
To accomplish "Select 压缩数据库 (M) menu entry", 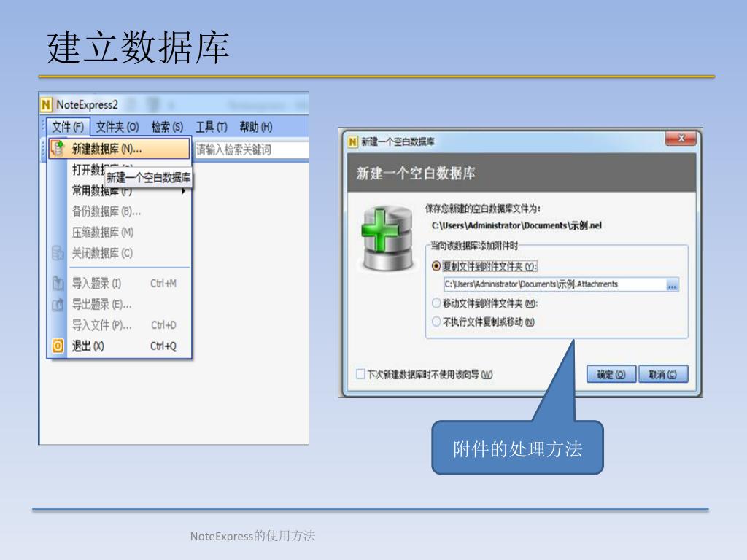I will tap(120, 232).
